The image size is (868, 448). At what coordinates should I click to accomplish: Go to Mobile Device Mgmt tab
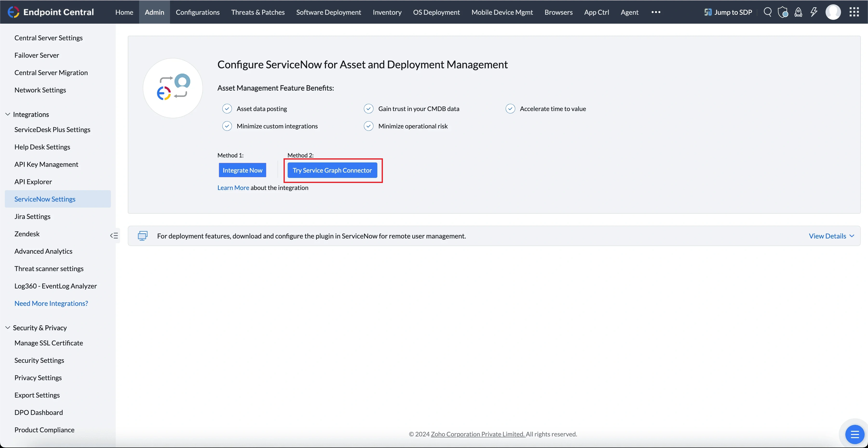click(502, 12)
